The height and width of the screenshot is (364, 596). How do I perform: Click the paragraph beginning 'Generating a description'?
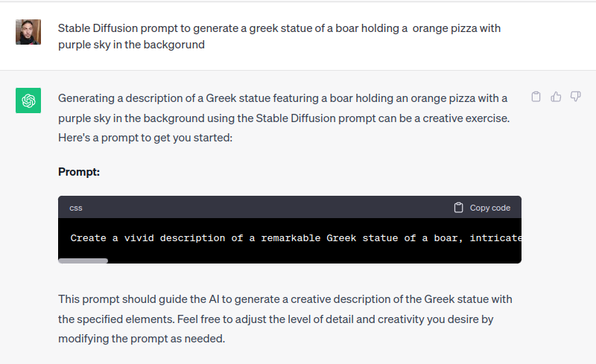point(284,118)
